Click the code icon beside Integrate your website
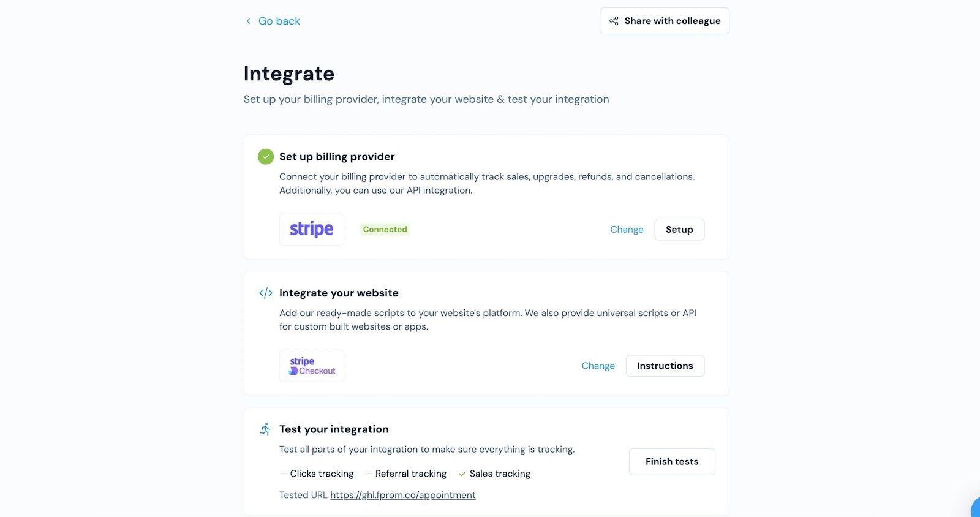Viewport: 980px width, 517px height. 265,292
